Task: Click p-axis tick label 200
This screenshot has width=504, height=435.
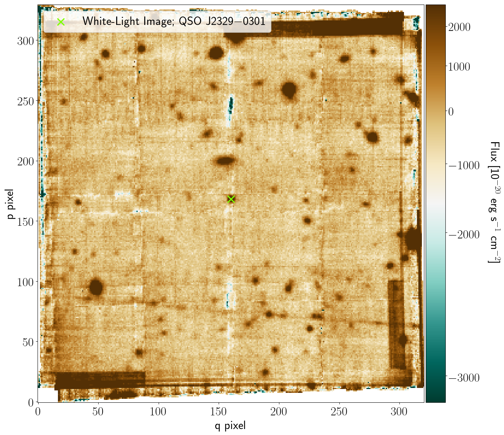Action: point(25,161)
